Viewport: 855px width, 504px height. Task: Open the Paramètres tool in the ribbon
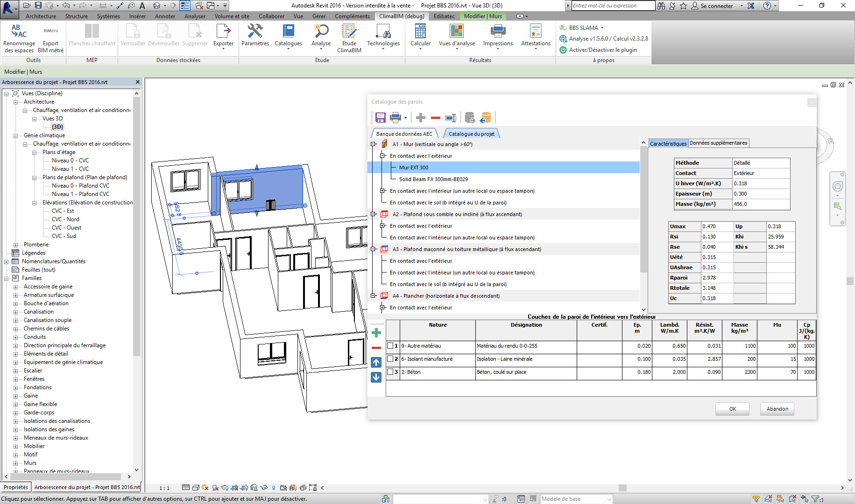click(255, 35)
